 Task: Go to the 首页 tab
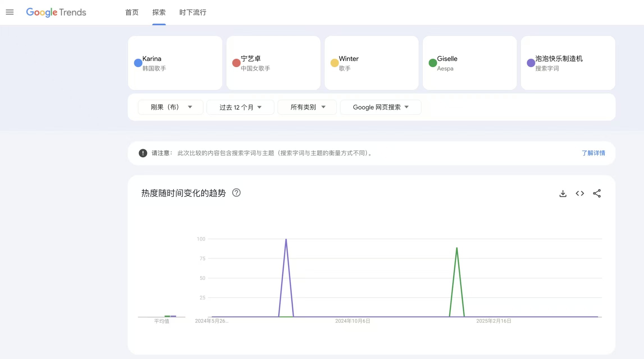point(132,12)
